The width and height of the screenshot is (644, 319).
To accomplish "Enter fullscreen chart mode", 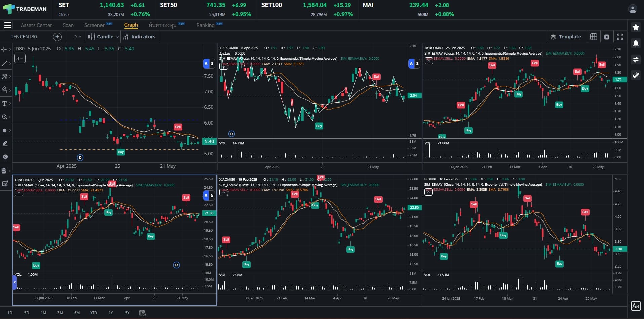I will [620, 37].
